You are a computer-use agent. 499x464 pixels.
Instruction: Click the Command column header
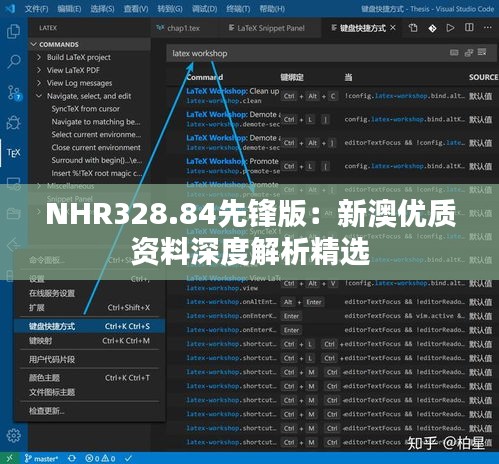coord(205,77)
